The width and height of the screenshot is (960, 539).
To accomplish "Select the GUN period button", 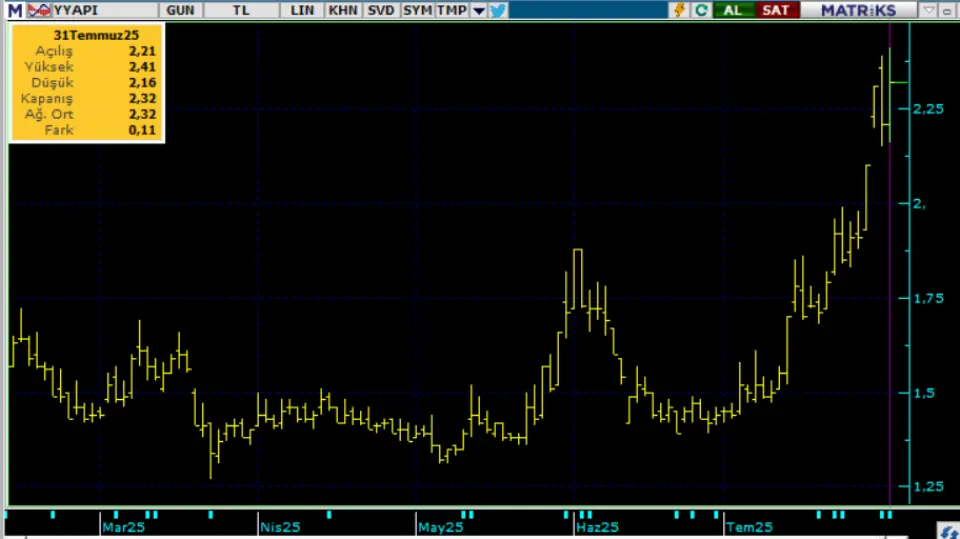I will 180,10.
